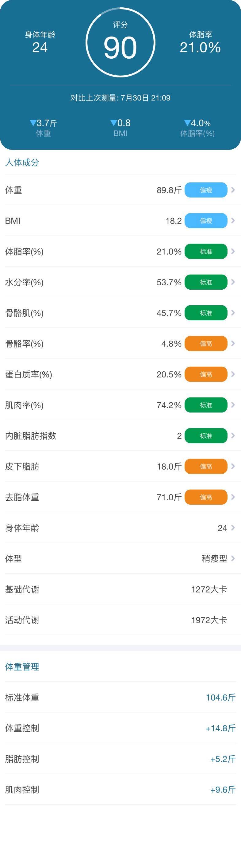241x868 pixels.
Task: Open the 骨骼肌(%) detail arrow
Action: (233, 313)
